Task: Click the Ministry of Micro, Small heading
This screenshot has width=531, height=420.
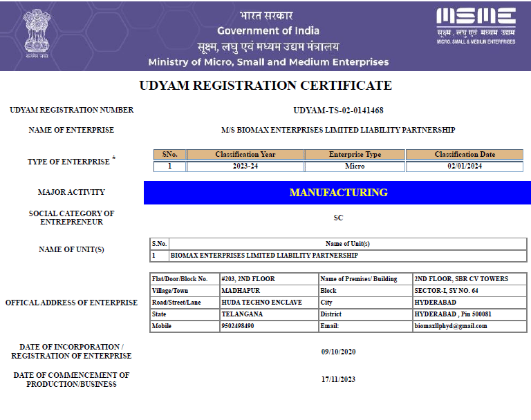Action: pos(268,62)
